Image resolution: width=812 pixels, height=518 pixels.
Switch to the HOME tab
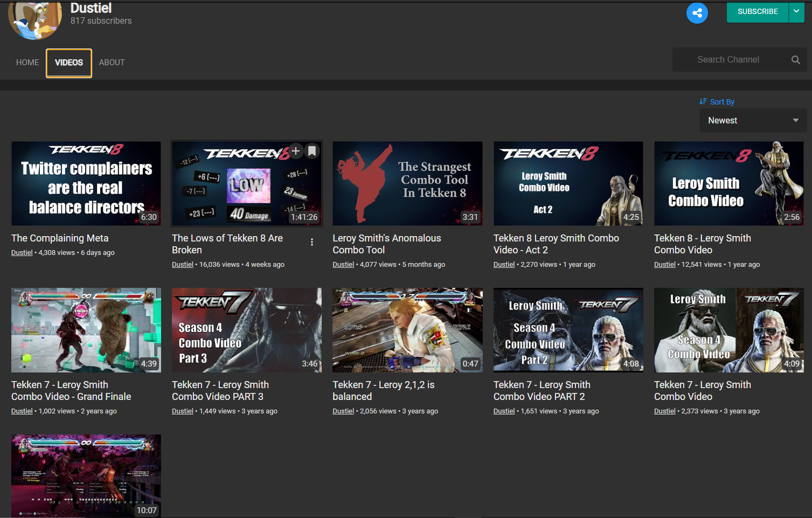click(x=27, y=63)
